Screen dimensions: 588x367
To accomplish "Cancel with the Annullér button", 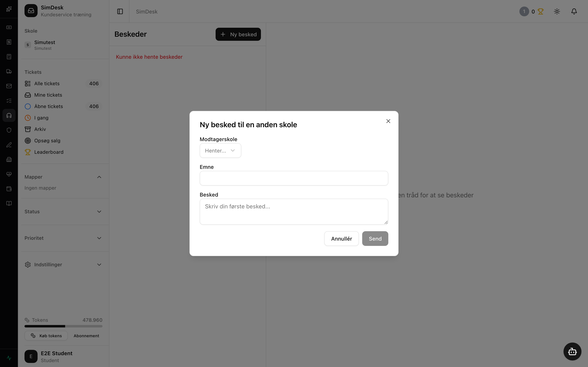I will tap(341, 239).
